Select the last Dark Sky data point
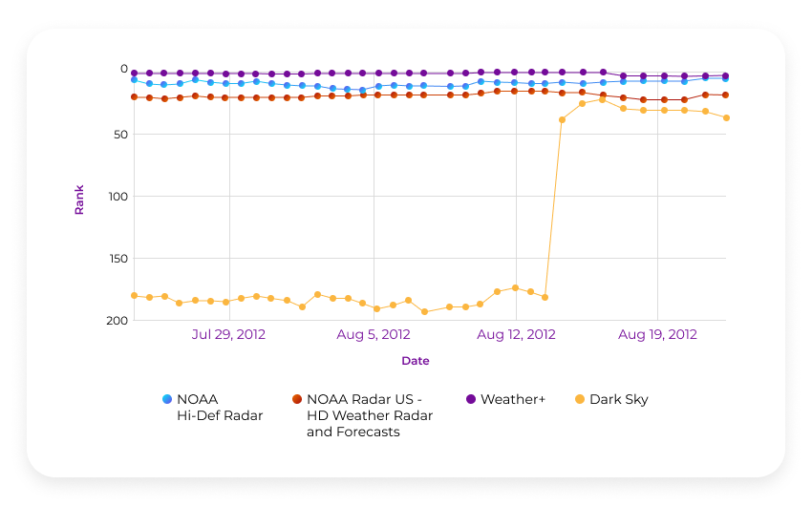The image size is (812, 506). (726, 117)
